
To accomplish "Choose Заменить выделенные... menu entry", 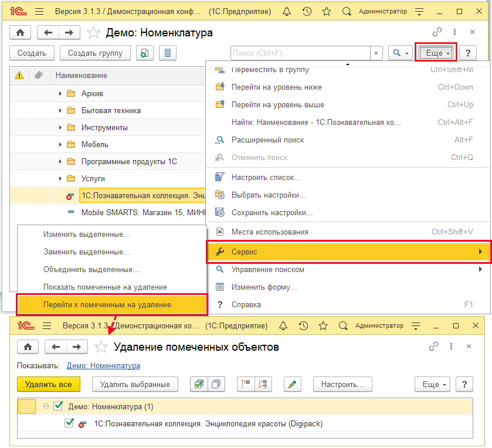I will click(112, 252).
